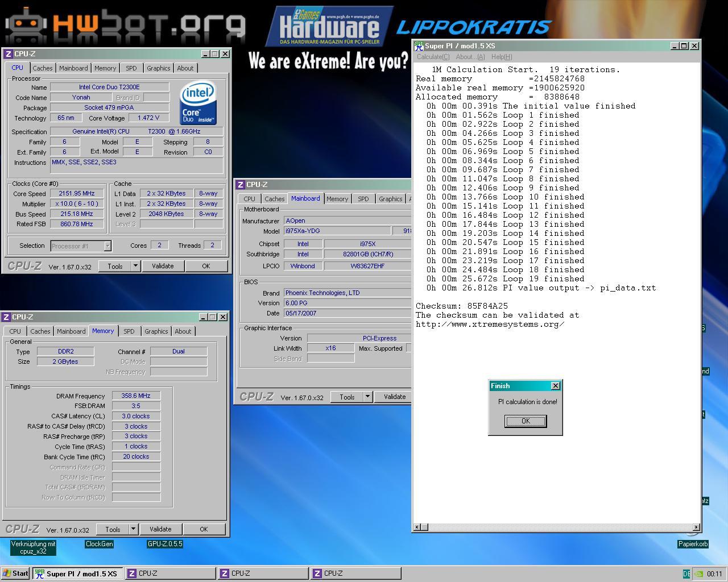Open Graphics tab in Memory CPU-Z window
This screenshot has width=728, height=582.
tap(156, 331)
